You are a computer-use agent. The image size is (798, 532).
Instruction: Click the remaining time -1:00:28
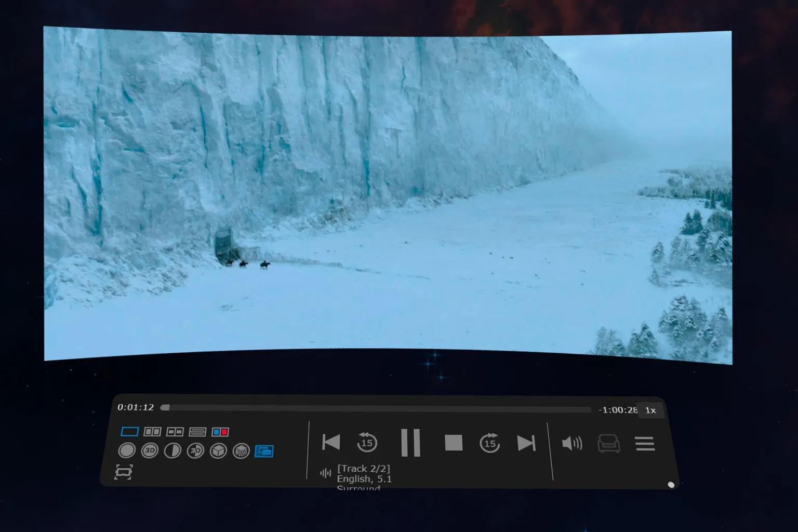pyautogui.click(x=618, y=410)
